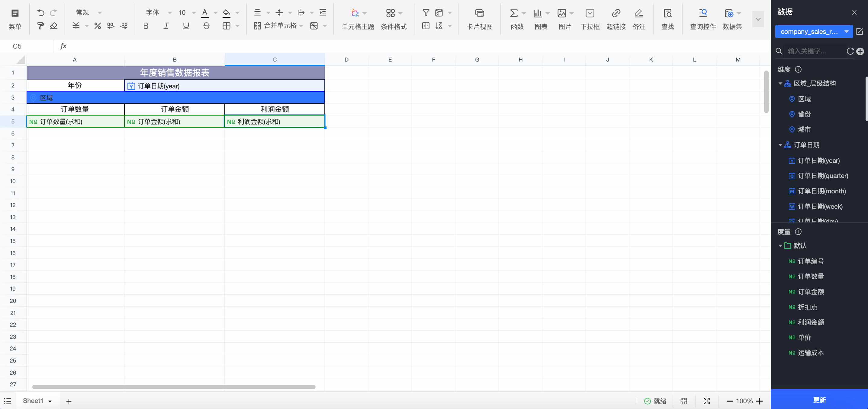Click the filter funnel icon
The height and width of the screenshot is (409, 868).
point(426,13)
